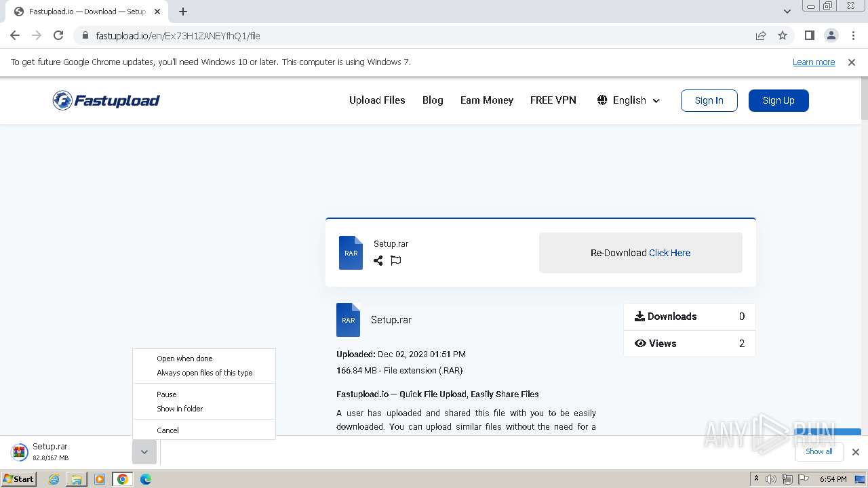This screenshot has width=868, height=488.
Task: Open Internet Explorer from the taskbar
Action: [x=54, y=479]
